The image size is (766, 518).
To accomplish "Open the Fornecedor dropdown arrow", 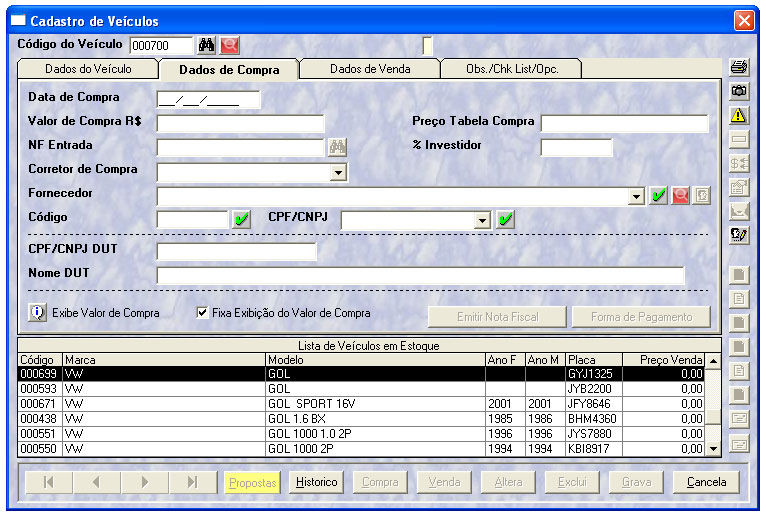I will [636, 196].
